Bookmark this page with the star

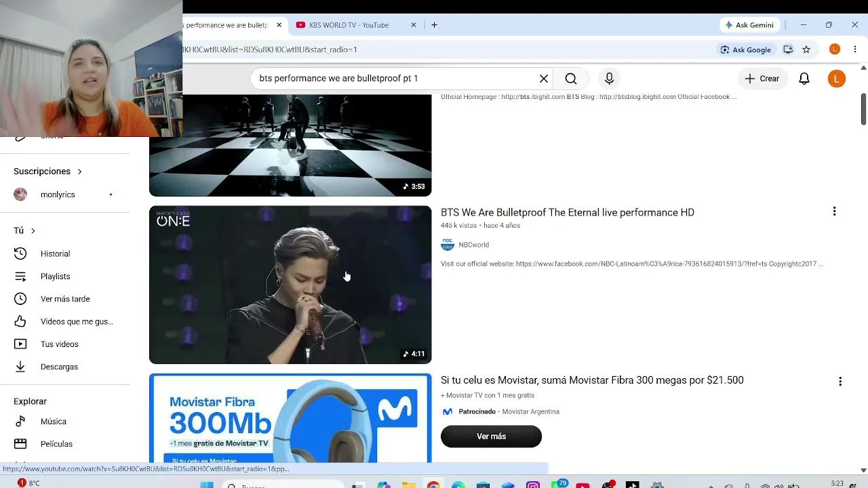coord(806,49)
